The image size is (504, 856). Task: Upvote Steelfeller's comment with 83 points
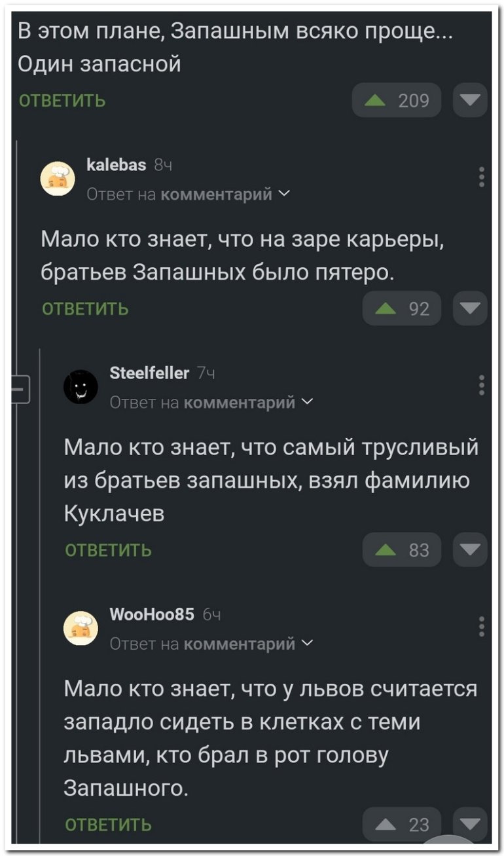(402, 549)
